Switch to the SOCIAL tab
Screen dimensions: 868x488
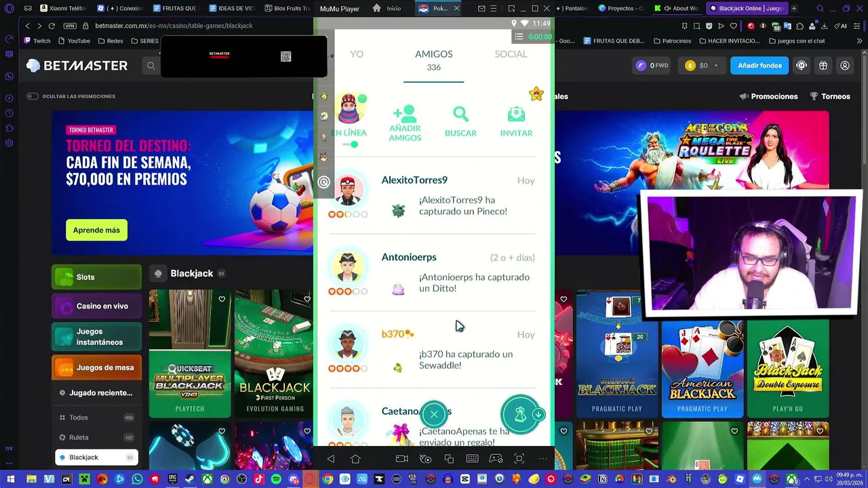[511, 54]
